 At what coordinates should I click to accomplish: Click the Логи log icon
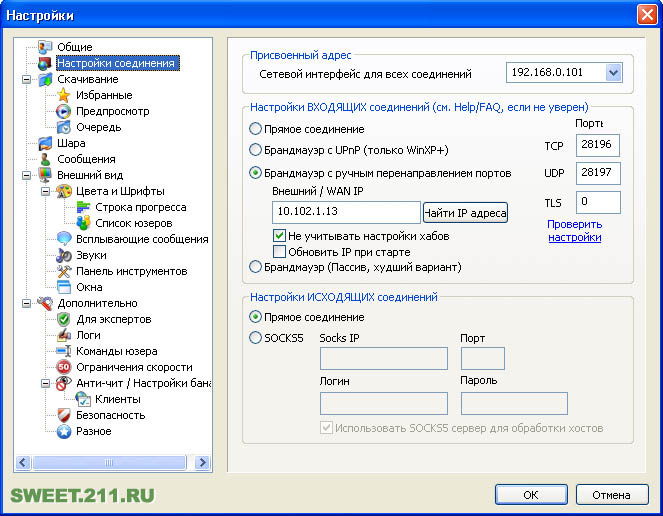point(64,335)
